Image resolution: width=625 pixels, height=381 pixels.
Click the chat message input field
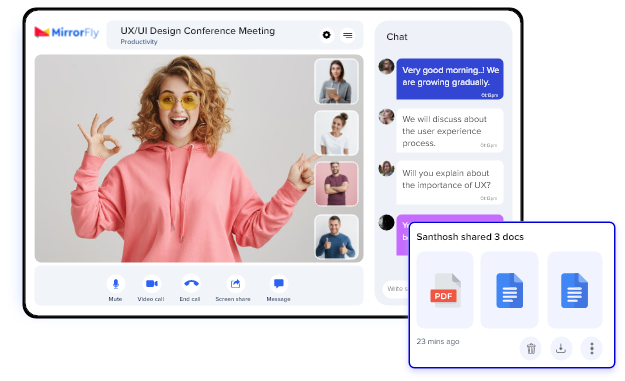[x=396, y=288]
